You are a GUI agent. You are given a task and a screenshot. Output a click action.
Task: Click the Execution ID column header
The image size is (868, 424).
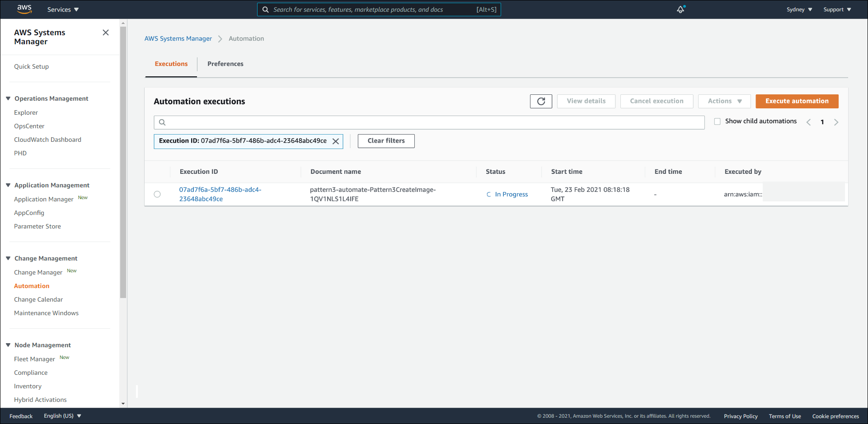(x=199, y=172)
